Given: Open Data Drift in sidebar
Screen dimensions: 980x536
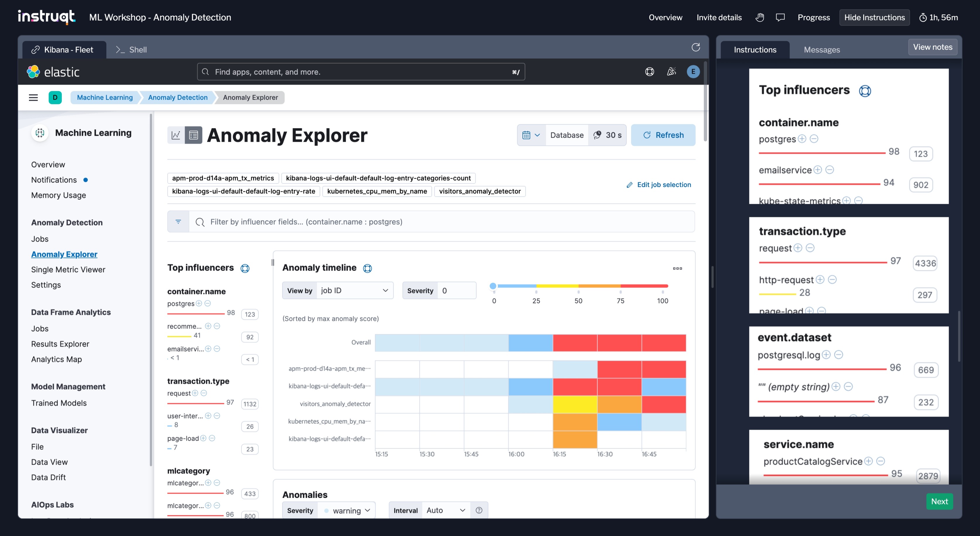Looking at the screenshot, I should click(x=48, y=477).
